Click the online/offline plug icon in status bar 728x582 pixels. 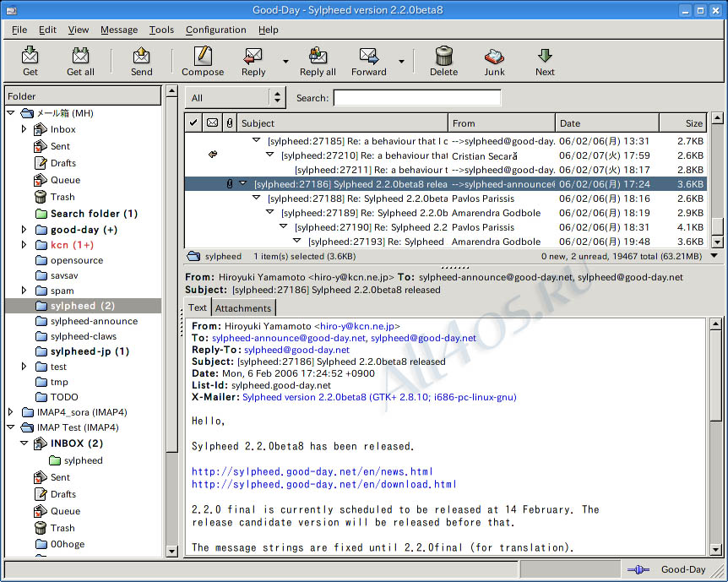click(638, 569)
